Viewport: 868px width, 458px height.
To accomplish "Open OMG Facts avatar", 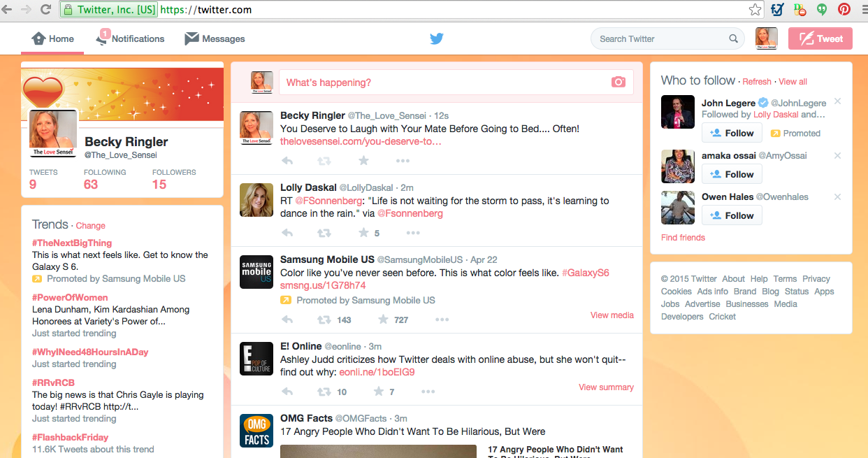I will pyautogui.click(x=256, y=431).
